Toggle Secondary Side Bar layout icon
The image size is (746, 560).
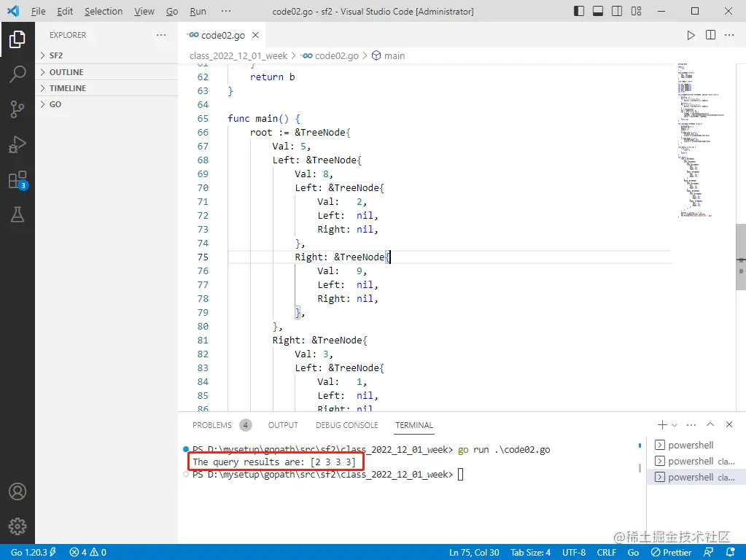tap(617, 11)
